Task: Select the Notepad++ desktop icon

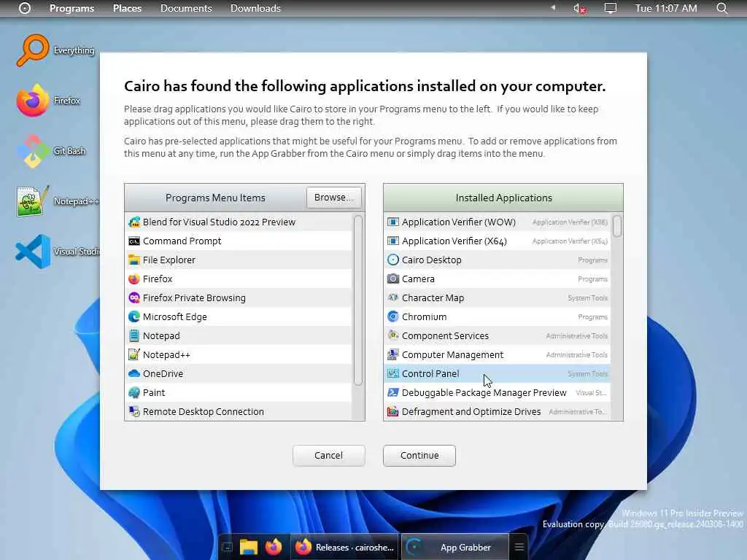Action: click(32, 201)
